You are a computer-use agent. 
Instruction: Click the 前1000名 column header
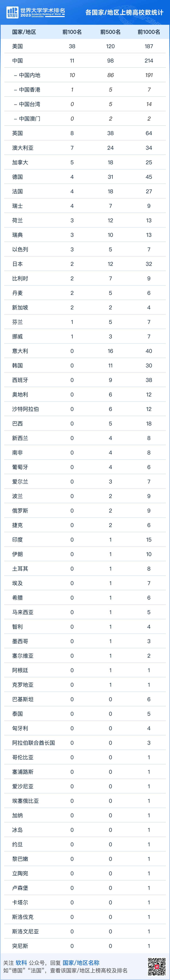click(x=149, y=32)
